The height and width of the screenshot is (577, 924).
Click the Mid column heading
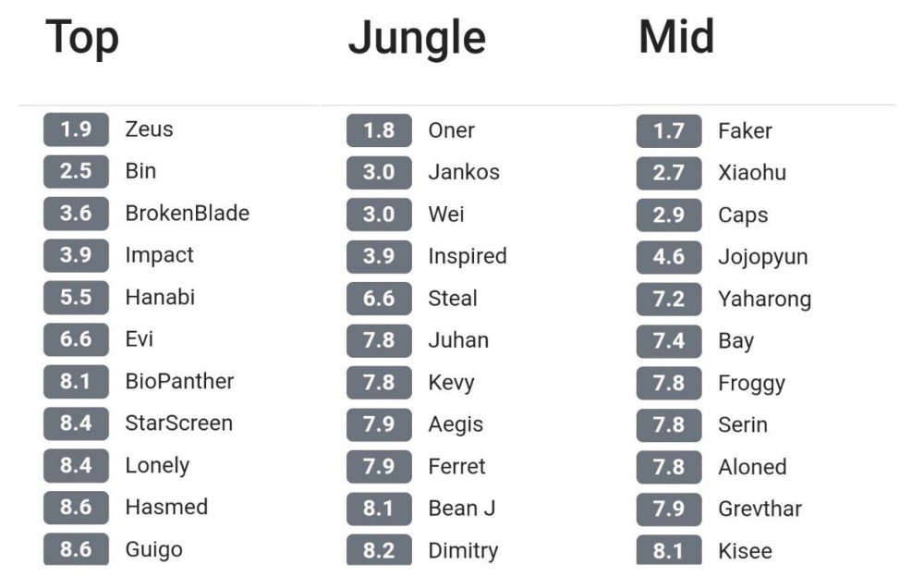point(676,36)
